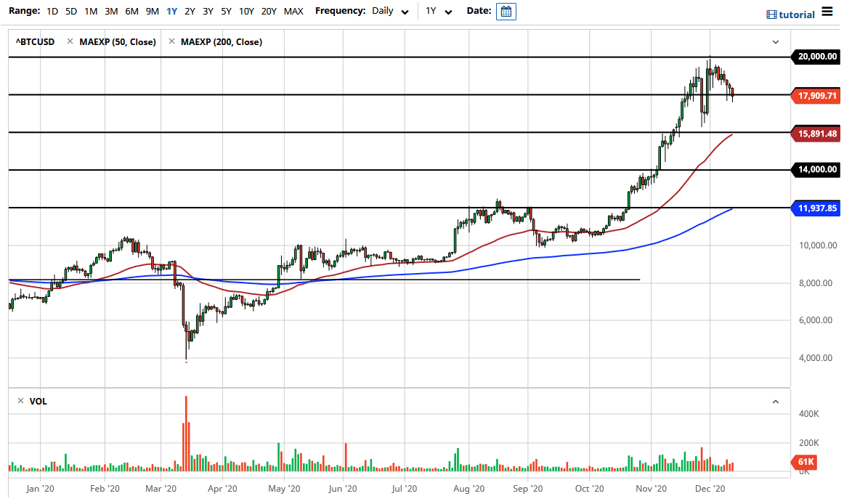Switch to the 20Y range

click(x=267, y=11)
